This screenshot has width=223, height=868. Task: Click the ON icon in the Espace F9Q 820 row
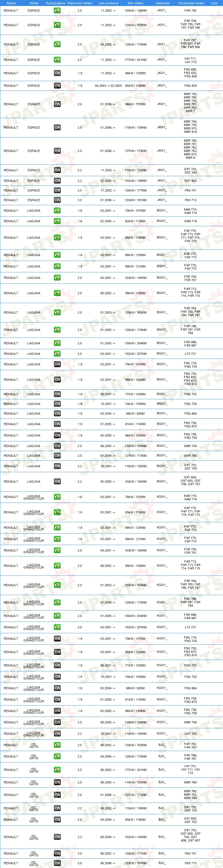(x=57, y=86)
